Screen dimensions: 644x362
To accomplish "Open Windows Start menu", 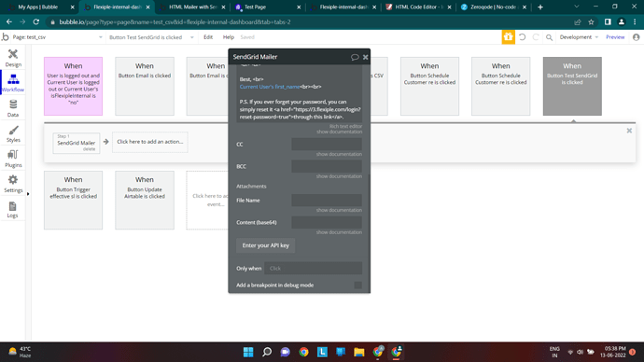I will [x=248, y=352].
